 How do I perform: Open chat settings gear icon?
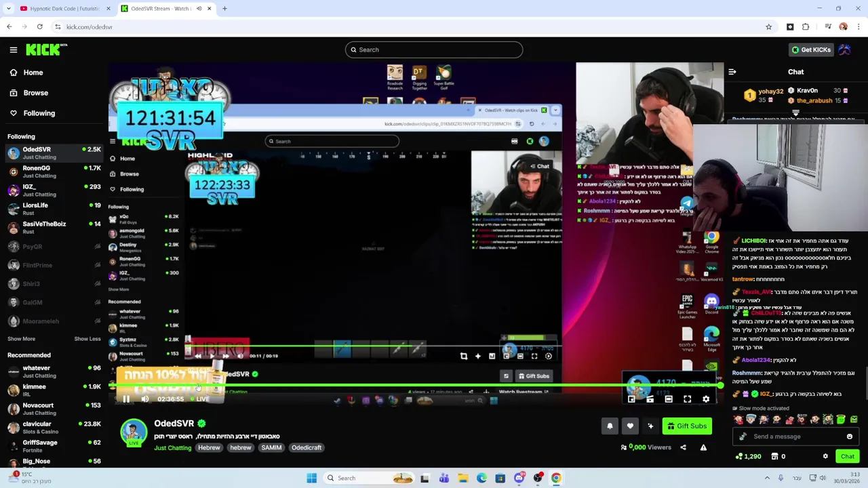(x=825, y=456)
